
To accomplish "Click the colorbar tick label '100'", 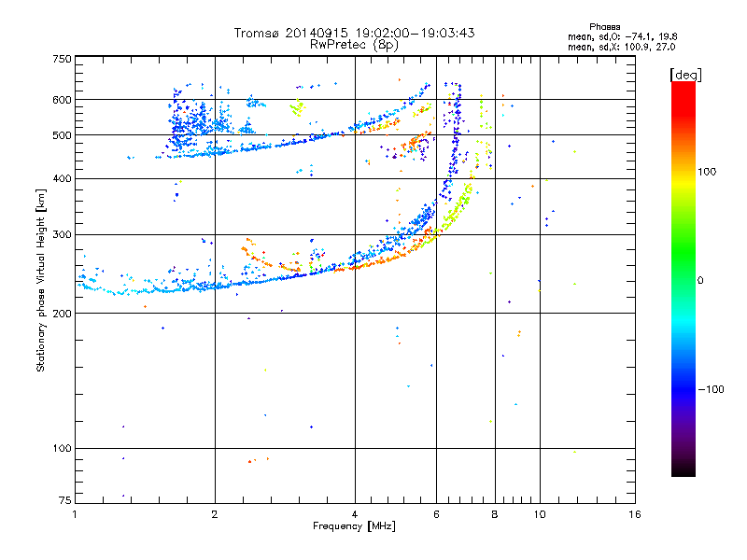I will [x=707, y=172].
